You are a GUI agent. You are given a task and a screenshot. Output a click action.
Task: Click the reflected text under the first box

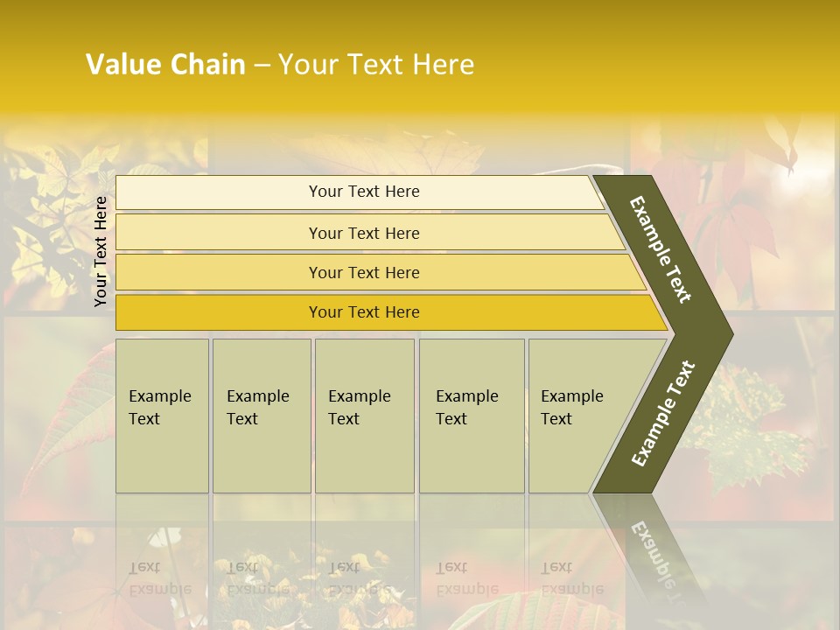[160, 578]
